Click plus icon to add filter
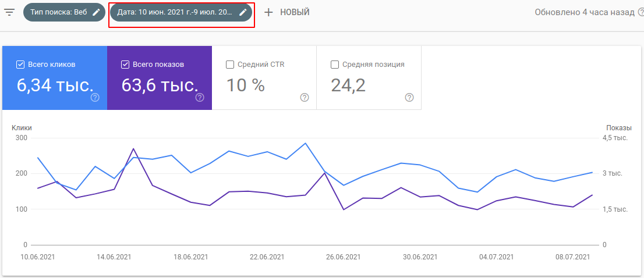The image size is (644, 278). pos(268,12)
